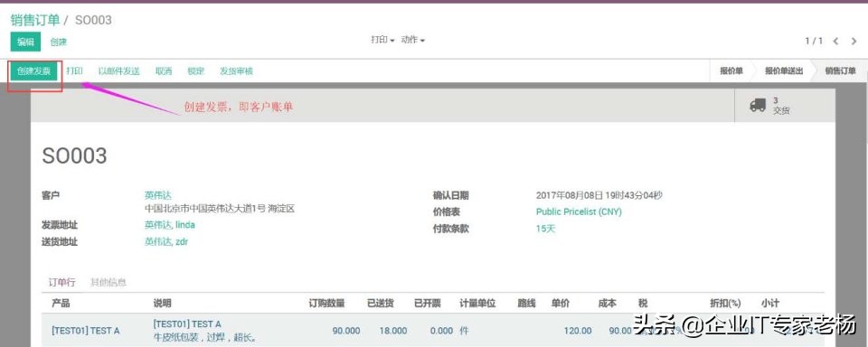The height and width of the screenshot is (347, 868).
Task: Click the 发货审核 button
Action: [x=236, y=70]
